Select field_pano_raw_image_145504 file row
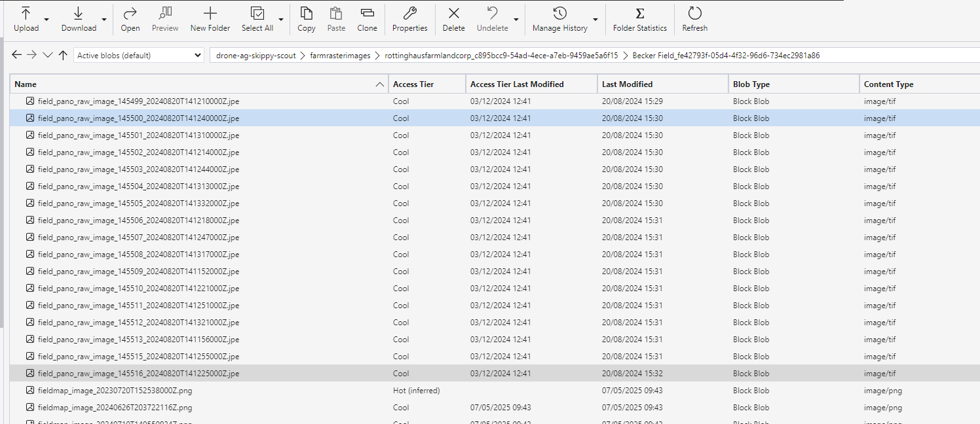This screenshot has width=980, height=424. [x=495, y=186]
